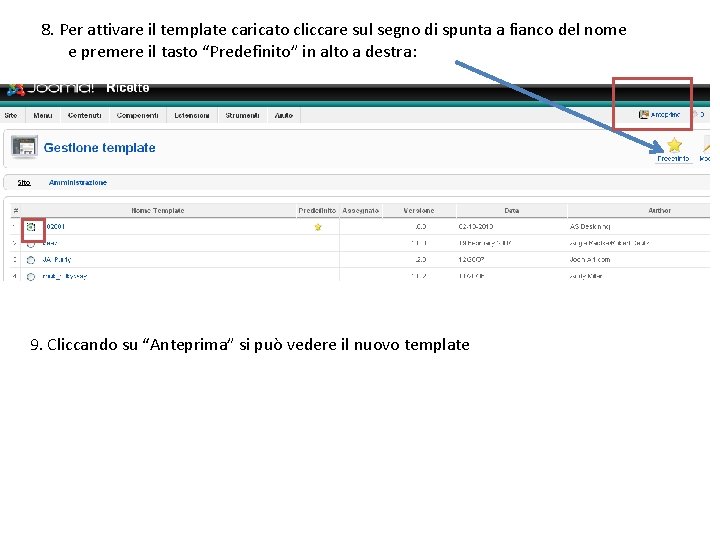Screen dimensions: 720x540
Task: Select the Sito tab beside Amministrazione
Action: pyautogui.click(x=24, y=182)
